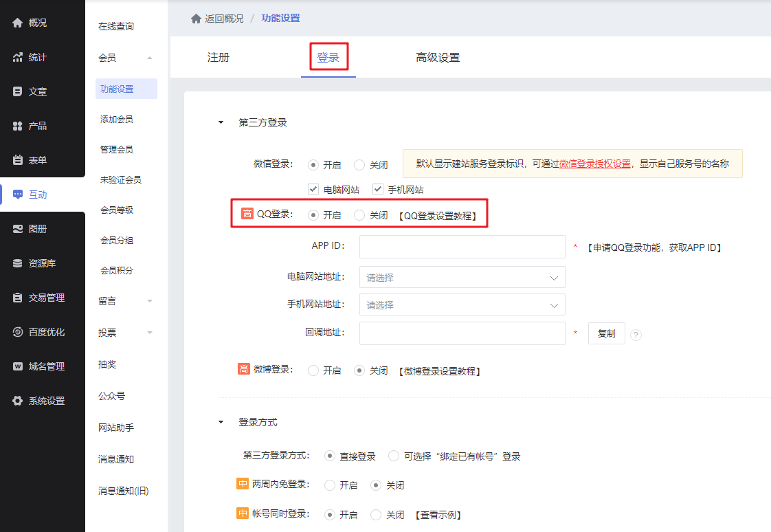Click the 中 badge beside 两周内免登录
The image size is (771, 532).
[243, 484]
